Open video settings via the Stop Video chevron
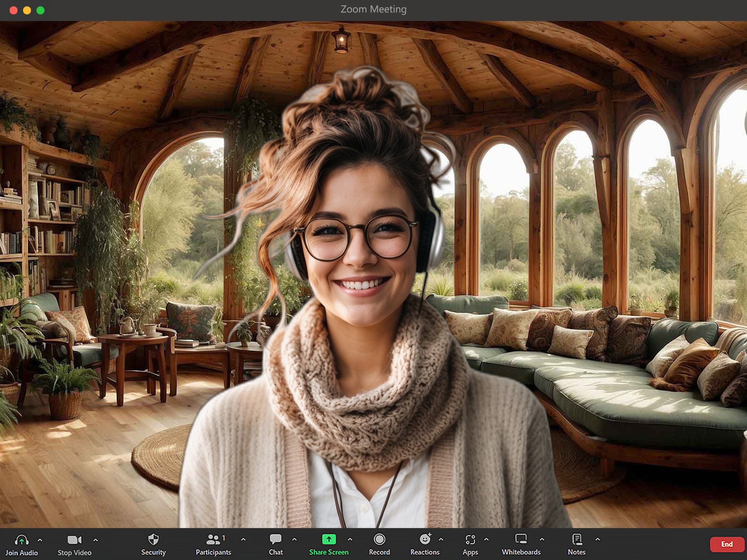The width and height of the screenshot is (747, 560). 96,540
